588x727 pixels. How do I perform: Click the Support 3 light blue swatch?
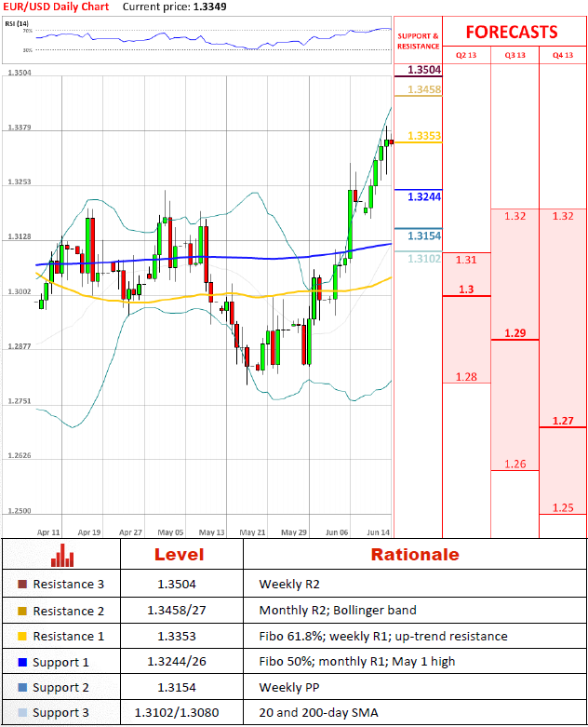tap(22, 713)
